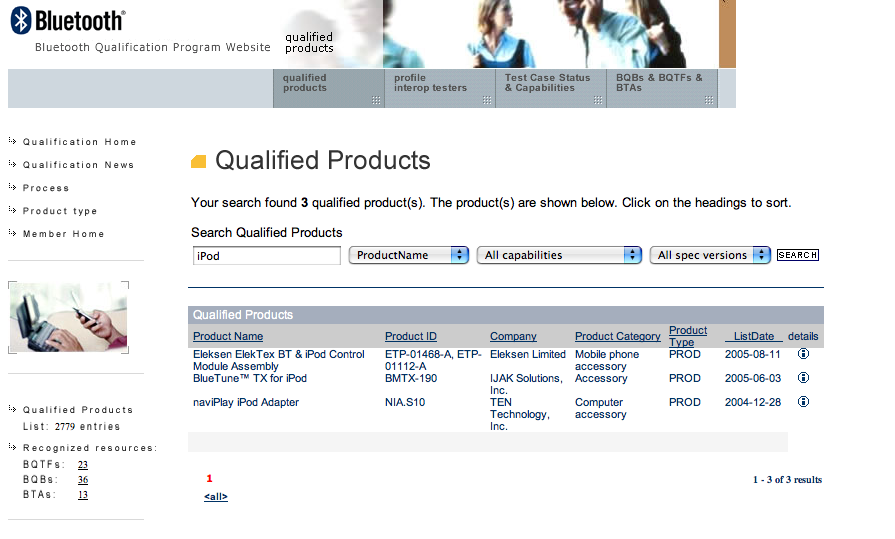Open Test Case Status & Capabilities tab

tap(551, 89)
